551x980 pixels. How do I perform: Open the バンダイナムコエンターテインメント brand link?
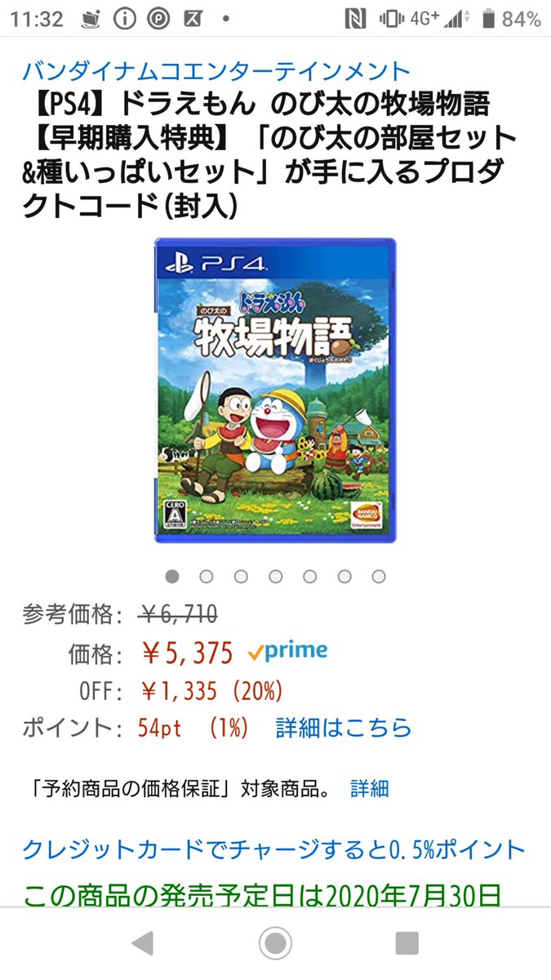pyautogui.click(x=216, y=70)
